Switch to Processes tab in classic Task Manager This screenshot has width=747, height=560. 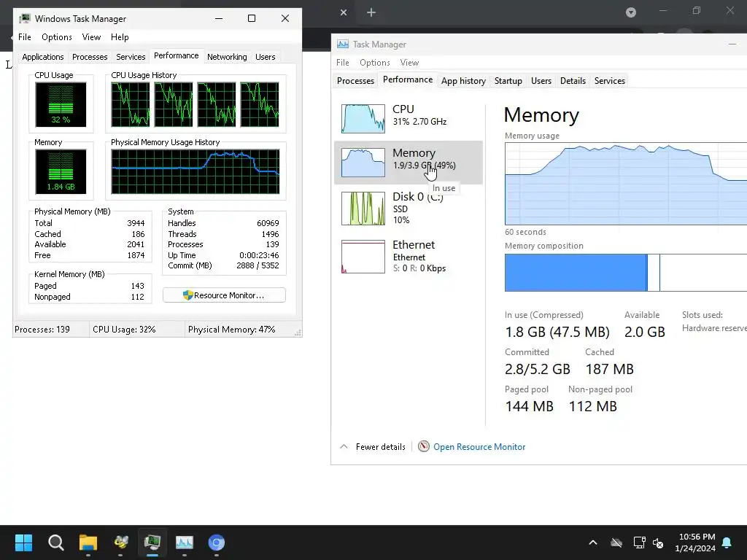point(90,57)
